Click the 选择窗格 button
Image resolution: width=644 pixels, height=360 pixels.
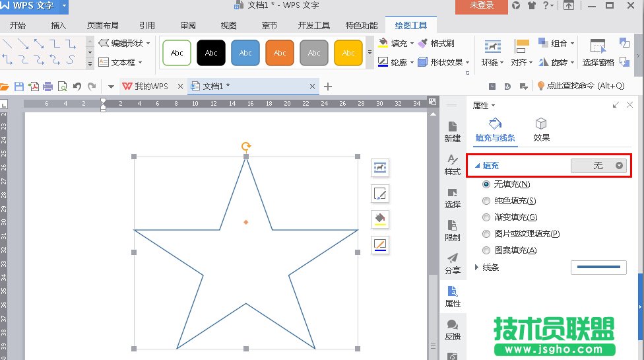598,53
